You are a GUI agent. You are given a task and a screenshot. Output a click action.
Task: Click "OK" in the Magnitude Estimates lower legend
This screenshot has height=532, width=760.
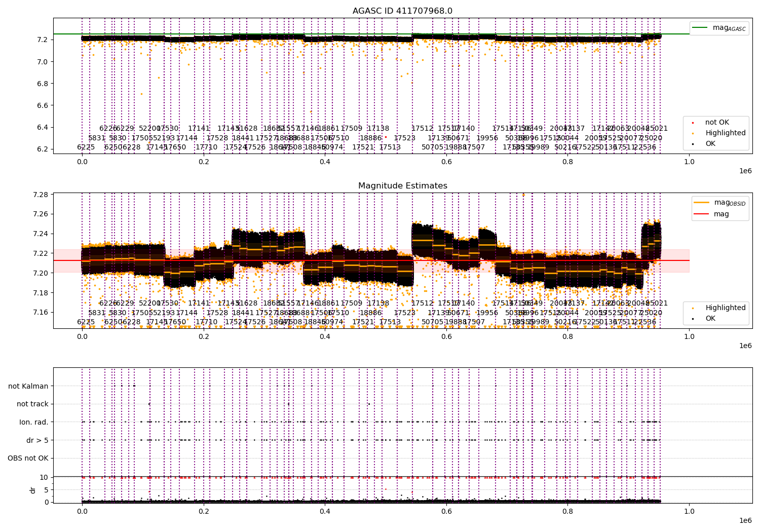coord(710,319)
